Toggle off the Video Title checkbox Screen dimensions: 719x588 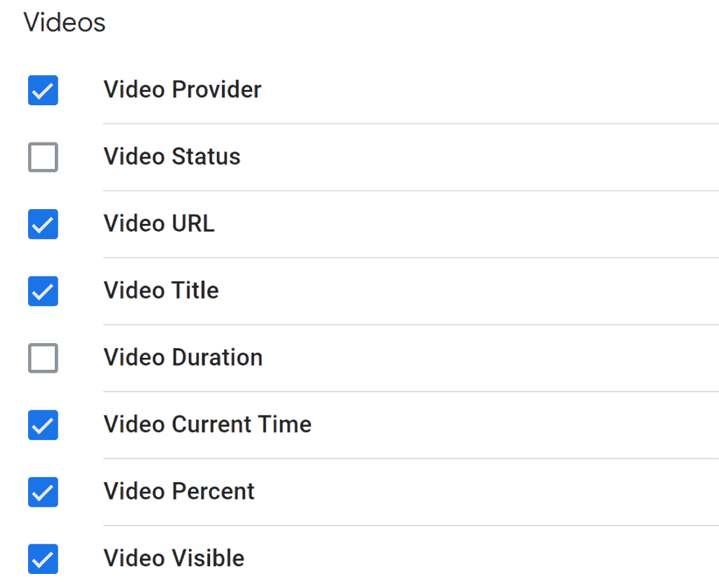click(43, 291)
